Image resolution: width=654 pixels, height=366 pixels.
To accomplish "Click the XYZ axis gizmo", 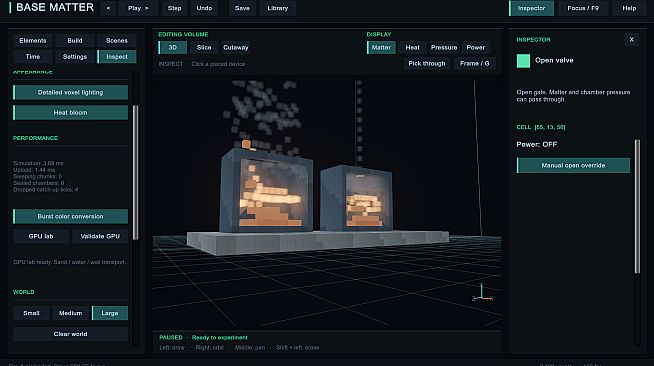I will tap(483, 293).
